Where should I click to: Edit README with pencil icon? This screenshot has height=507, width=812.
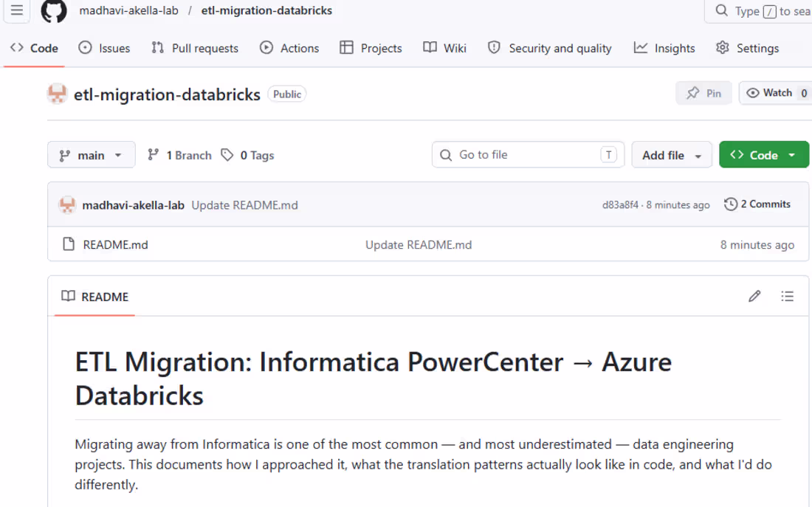(x=754, y=296)
